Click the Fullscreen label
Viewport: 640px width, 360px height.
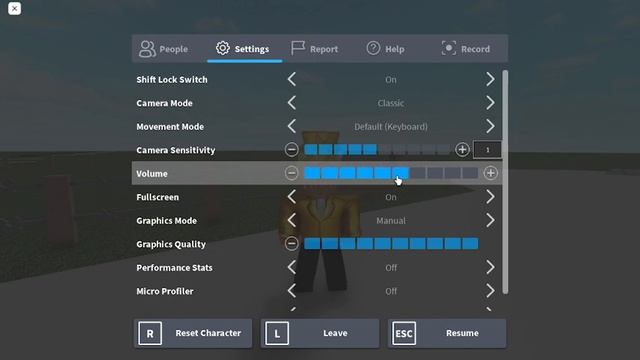coord(158,197)
